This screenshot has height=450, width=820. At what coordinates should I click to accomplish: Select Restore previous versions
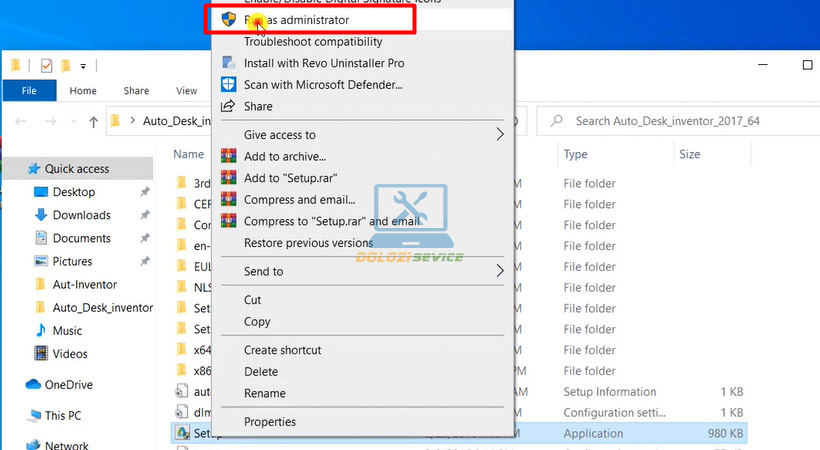coord(309,243)
